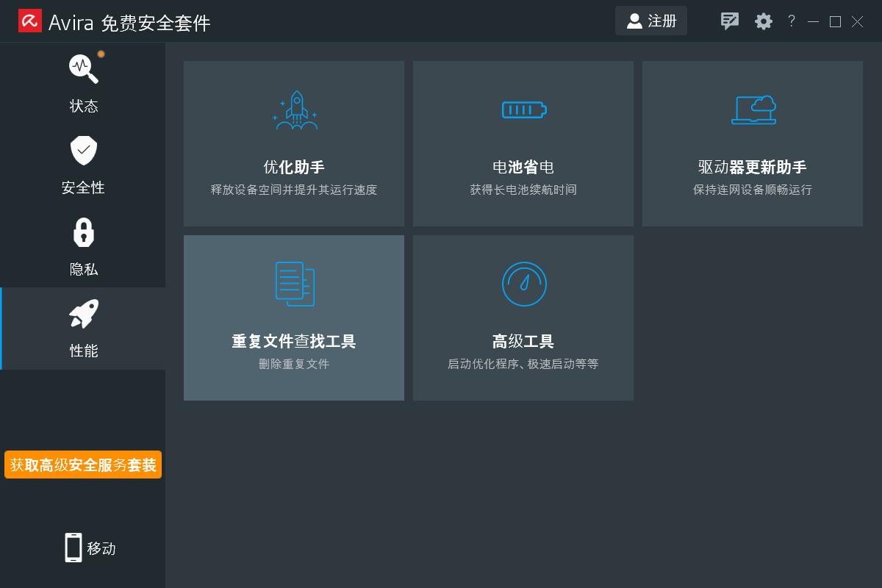Open the 重复文件查找工具 documents icon

tap(294, 283)
